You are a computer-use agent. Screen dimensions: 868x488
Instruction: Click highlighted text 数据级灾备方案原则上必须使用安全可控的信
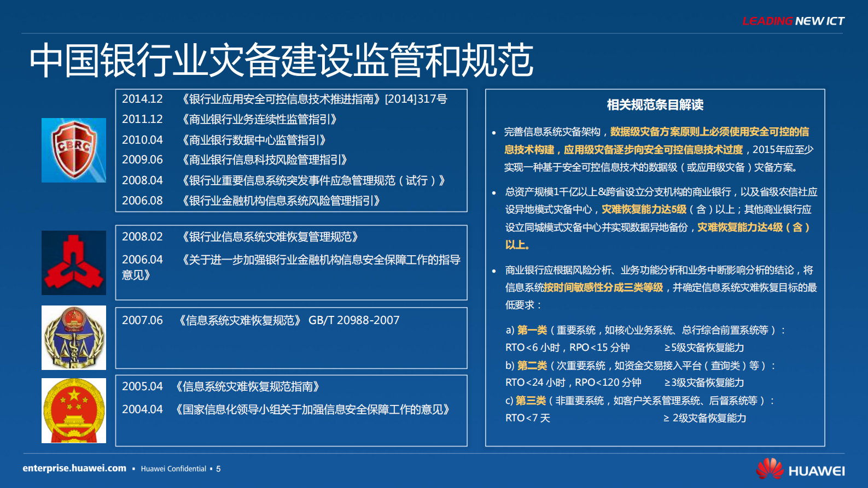point(709,132)
